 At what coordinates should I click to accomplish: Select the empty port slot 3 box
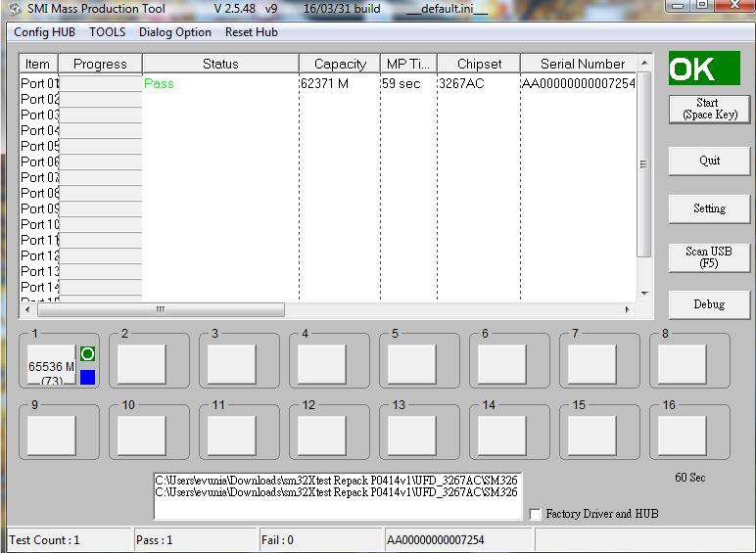tap(232, 364)
